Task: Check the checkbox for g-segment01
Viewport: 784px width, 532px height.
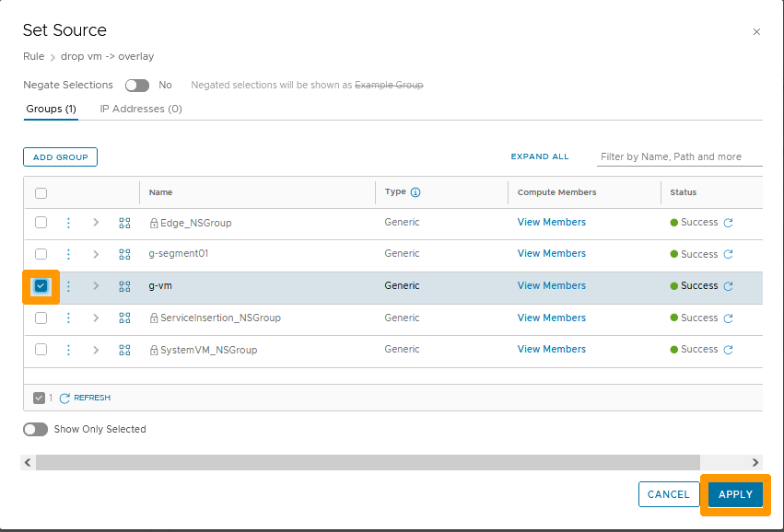Action: click(x=41, y=254)
